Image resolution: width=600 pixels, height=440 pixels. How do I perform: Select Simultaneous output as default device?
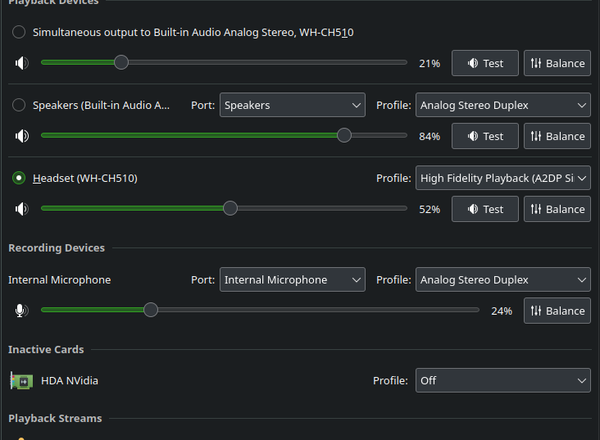pyautogui.click(x=19, y=33)
